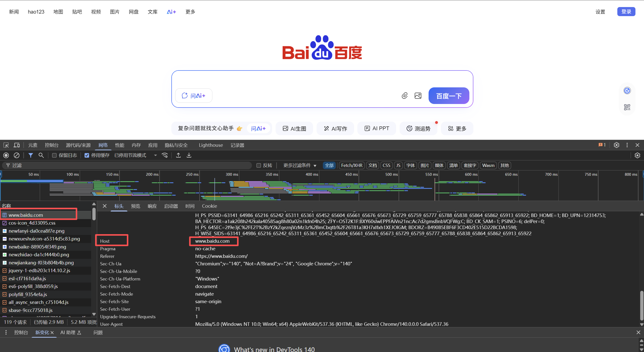Viewport: 644px width, 352px height.
Task: Toggle the Wasm filter
Action: (488, 165)
